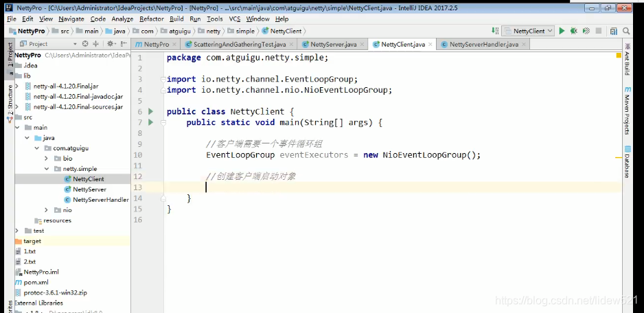
Task: Expand netty-all-4.1.20.Final-sources.jar node
Action: (x=17, y=107)
